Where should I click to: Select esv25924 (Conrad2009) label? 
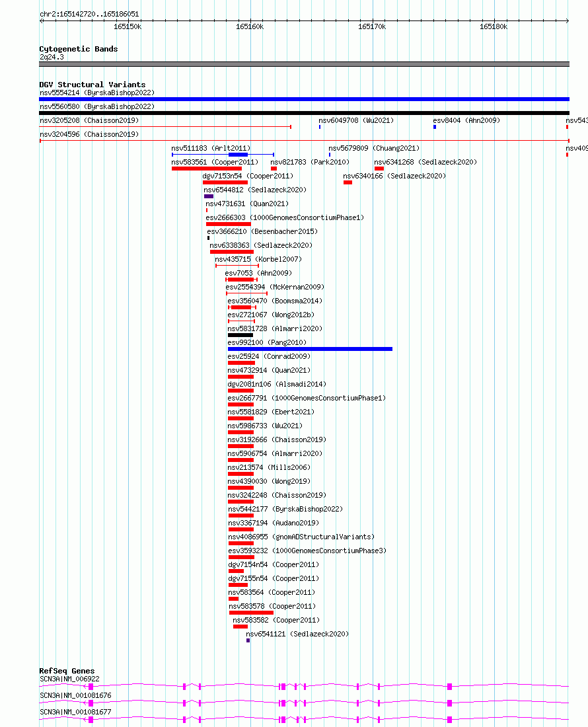[x=269, y=357]
